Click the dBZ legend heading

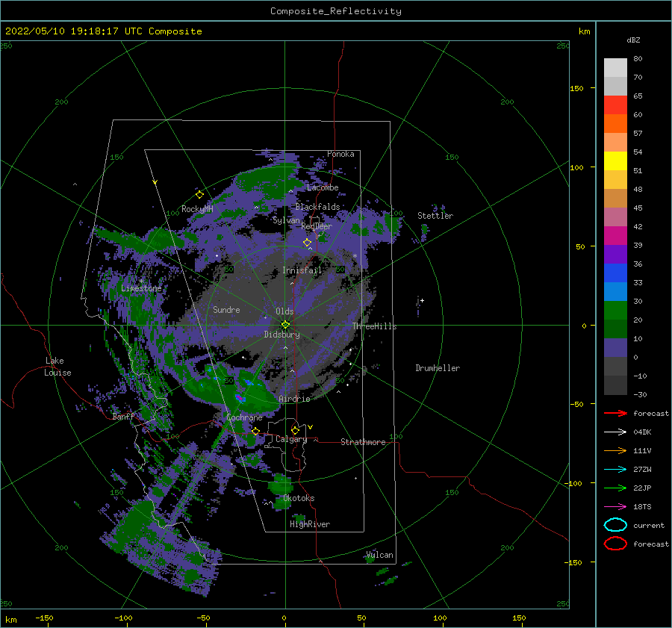tap(633, 40)
